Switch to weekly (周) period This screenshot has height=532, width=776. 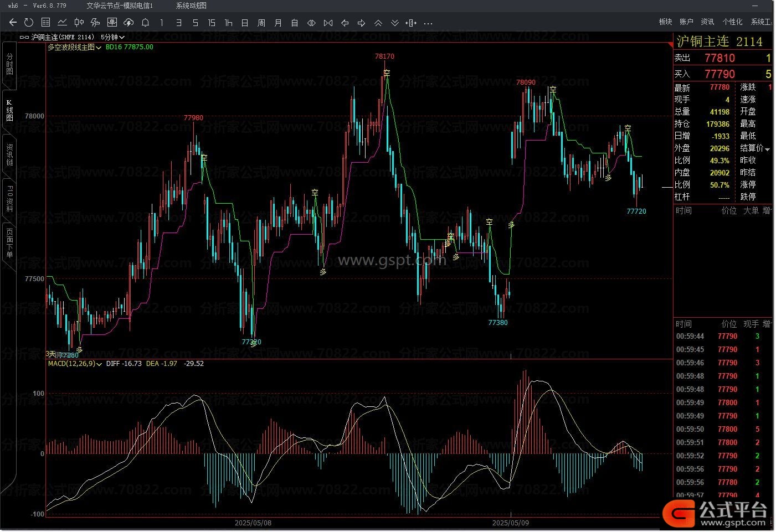coord(261,23)
